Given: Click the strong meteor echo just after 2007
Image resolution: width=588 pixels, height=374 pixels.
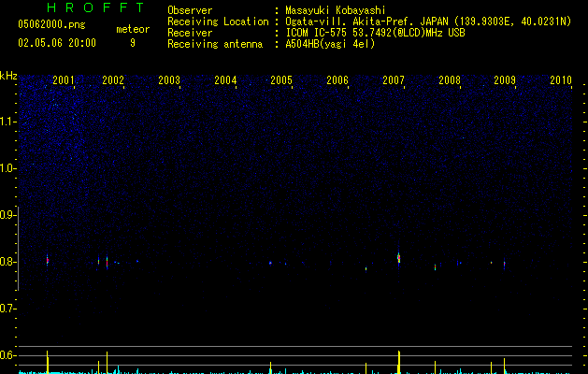Looking at the screenshot, I should 398,258.
